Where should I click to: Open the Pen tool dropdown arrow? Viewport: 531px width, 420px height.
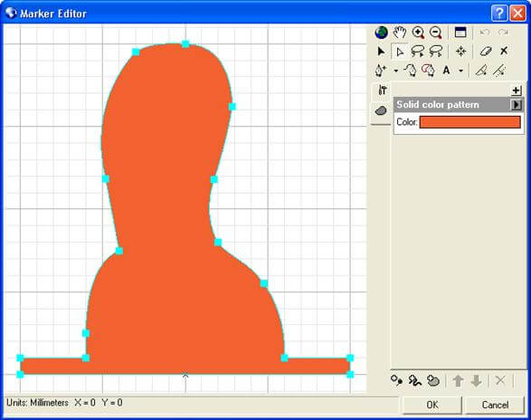click(x=395, y=71)
